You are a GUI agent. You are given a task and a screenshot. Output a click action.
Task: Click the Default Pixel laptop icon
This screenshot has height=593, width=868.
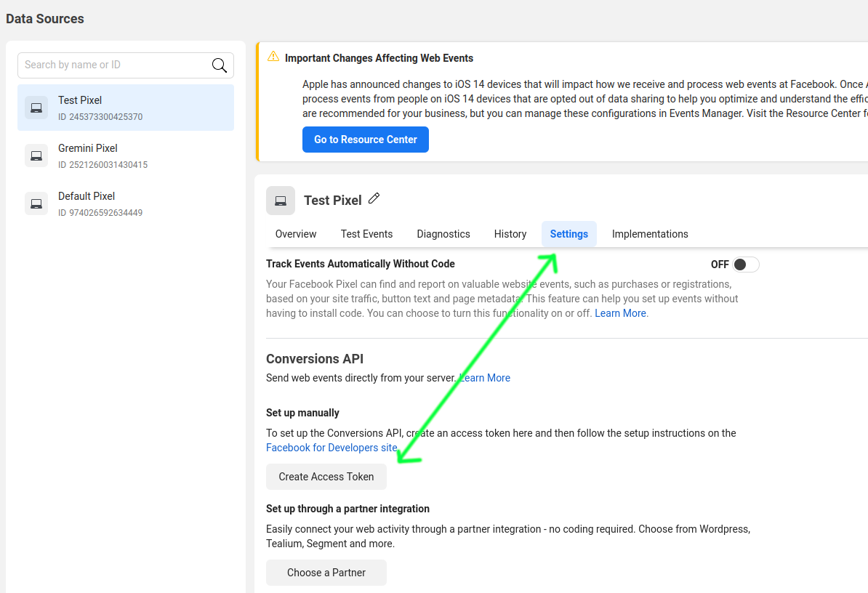pyautogui.click(x=36, y=203)
